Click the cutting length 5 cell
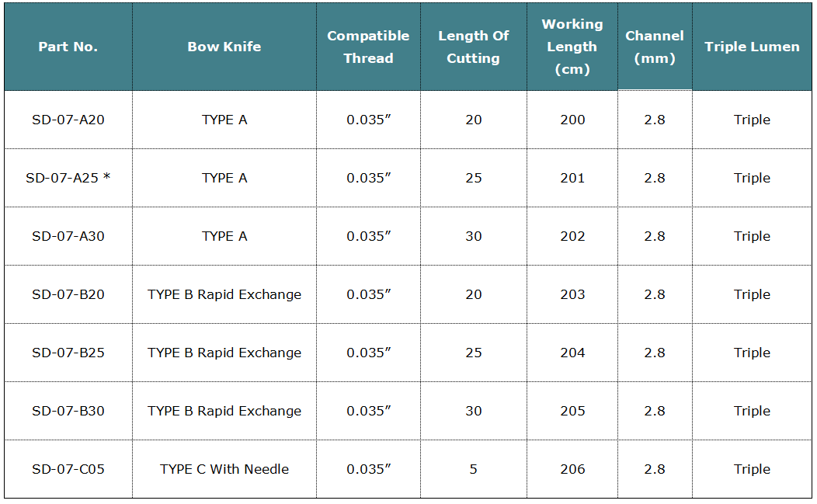The height and width of the screenshot is (504, 817). click(x=474, y=469)
